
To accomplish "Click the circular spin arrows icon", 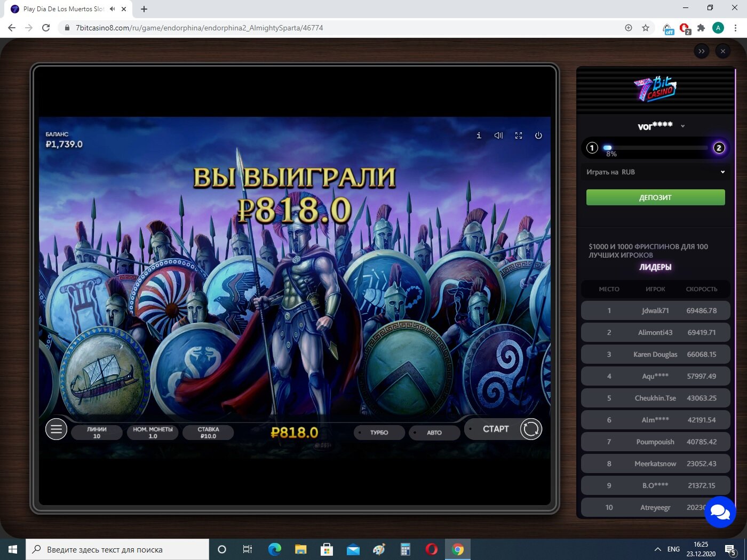I will 531,429.
